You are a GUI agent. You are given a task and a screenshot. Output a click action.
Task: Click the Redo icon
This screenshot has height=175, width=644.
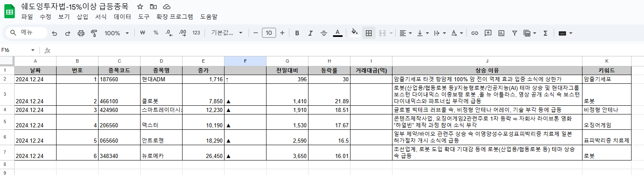[67, 33]
